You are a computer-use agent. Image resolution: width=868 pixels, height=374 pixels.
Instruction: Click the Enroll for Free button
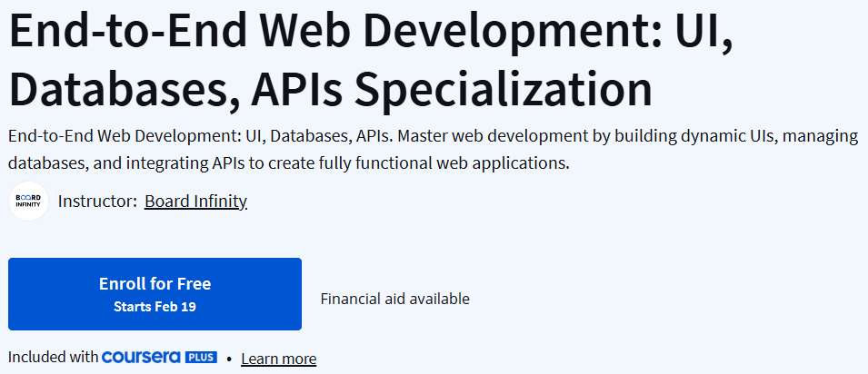click(155, 294)
